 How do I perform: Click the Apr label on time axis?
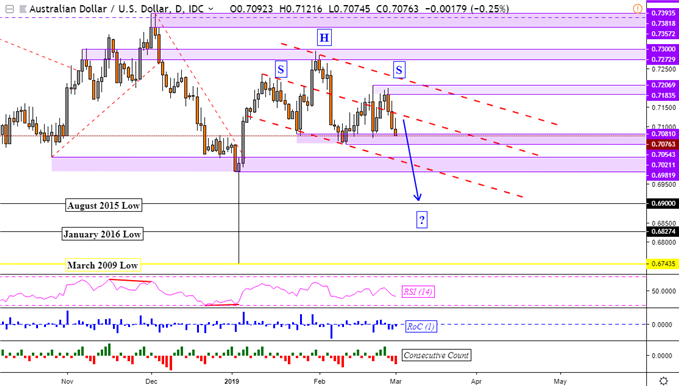point(476,381)
